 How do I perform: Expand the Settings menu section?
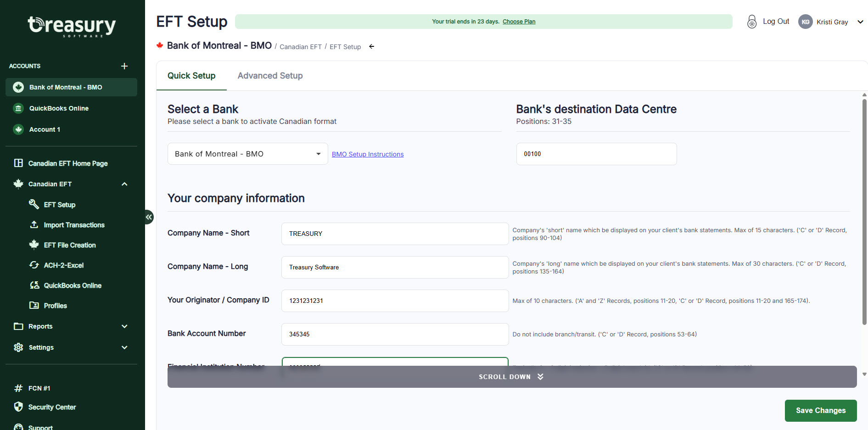click(x=124, y=347)
